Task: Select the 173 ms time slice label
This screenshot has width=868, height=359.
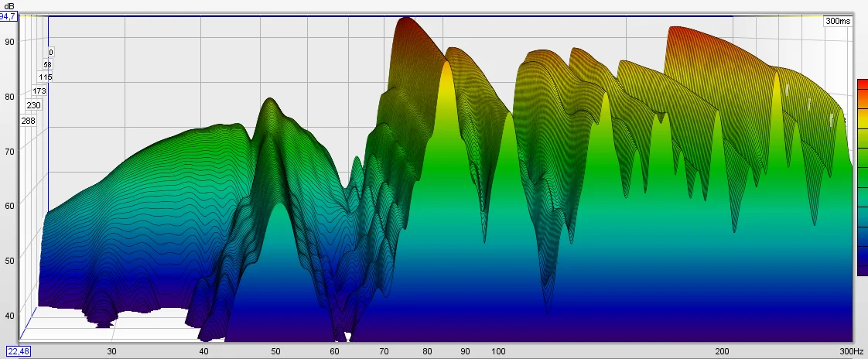Action: (x=39, y=91)
